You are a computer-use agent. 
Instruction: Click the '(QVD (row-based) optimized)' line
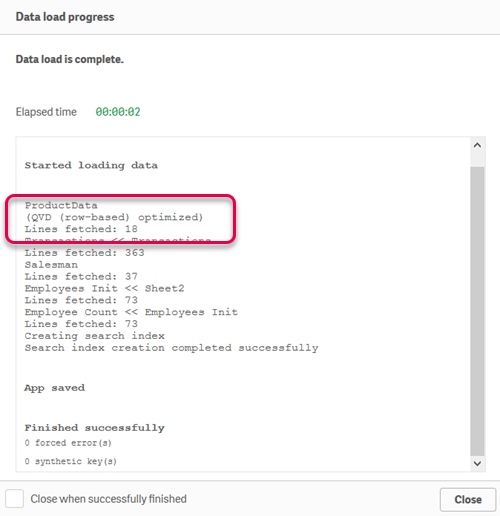pyautogui.click(x=114, y=217)
